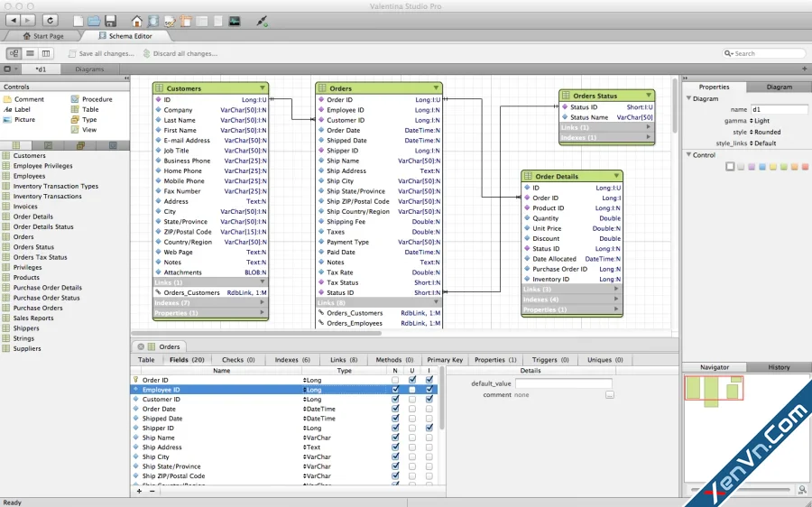The height and width of the screenshot is (507, 812).
Task: Toggle I checkbox for Shipper ID field
Action: click(429, 428)
